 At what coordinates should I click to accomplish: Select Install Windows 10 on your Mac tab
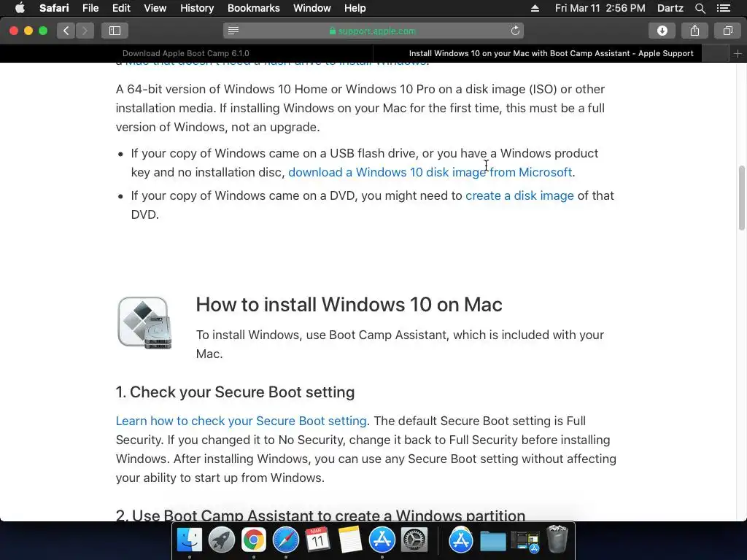tap(551, 53)
